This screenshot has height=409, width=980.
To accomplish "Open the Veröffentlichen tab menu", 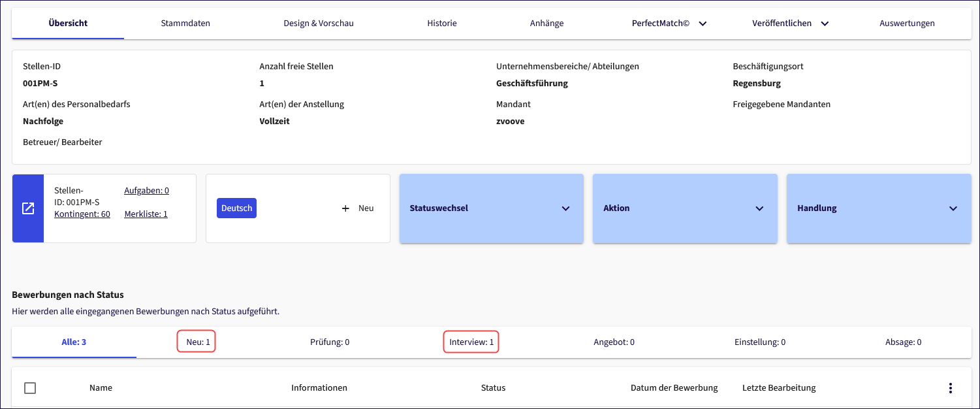I will [x=790, y=24].
